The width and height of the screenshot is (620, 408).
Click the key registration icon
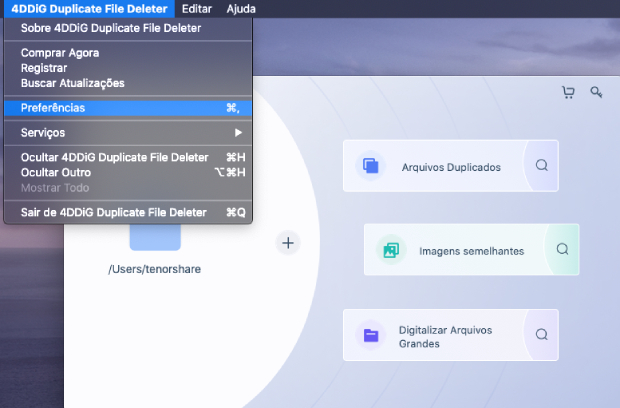pyautogui.click(x=596, y=93)
